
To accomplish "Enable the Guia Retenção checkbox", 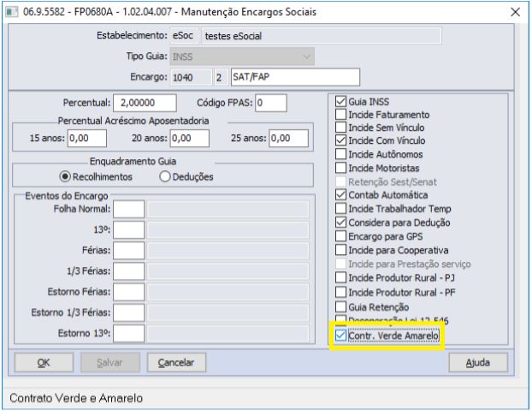I will click(340, 307).
